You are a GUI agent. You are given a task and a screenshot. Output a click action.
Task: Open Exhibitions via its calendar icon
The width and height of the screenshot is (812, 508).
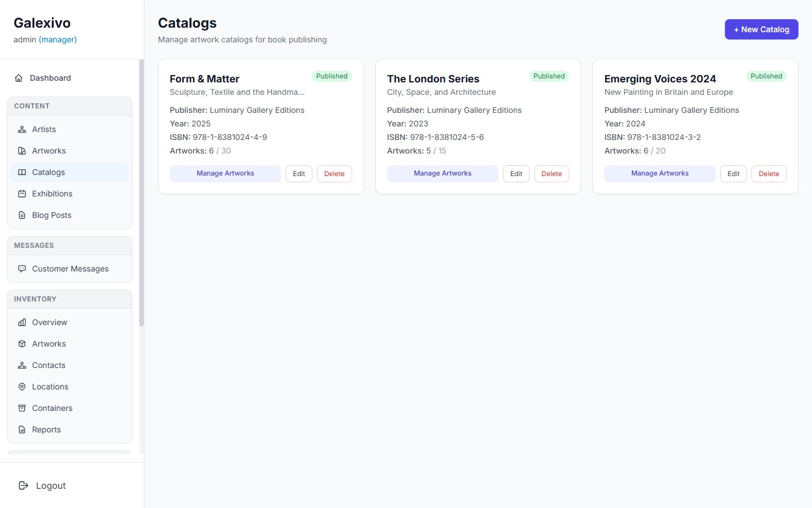22,194
